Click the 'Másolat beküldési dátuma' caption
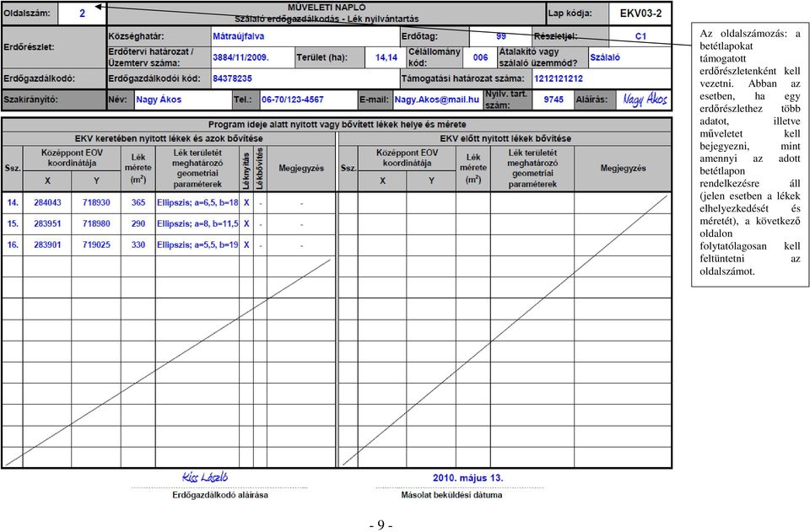 451,495
